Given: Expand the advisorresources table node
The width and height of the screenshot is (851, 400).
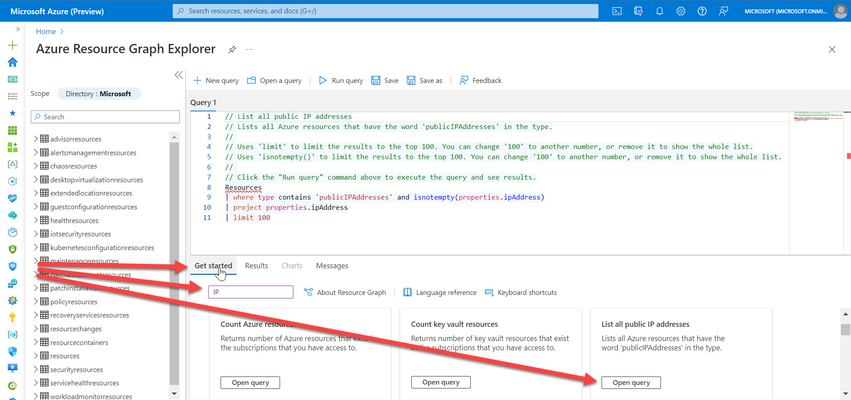Looking at the screenshot, I should click(36, 139).
